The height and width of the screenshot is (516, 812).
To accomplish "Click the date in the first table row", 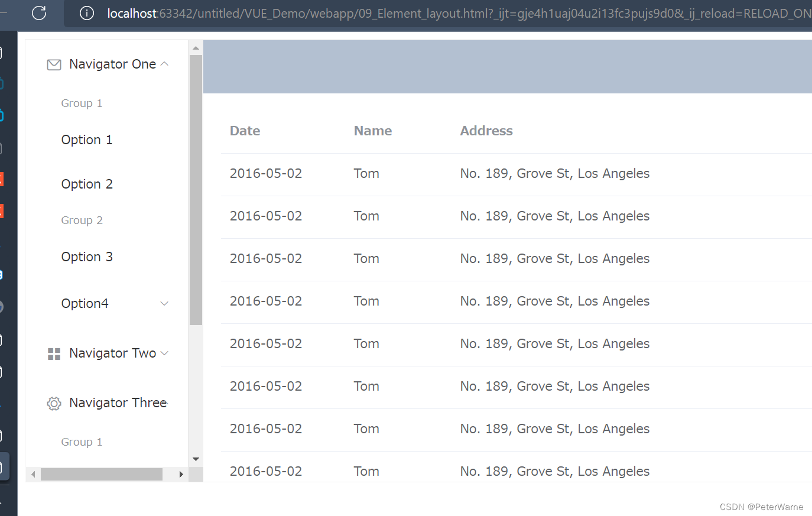I will click(266, 173).
